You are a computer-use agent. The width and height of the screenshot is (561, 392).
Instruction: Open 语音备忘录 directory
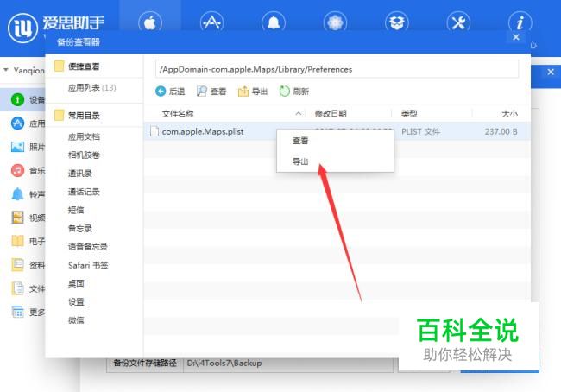click(x=88, y=247)
